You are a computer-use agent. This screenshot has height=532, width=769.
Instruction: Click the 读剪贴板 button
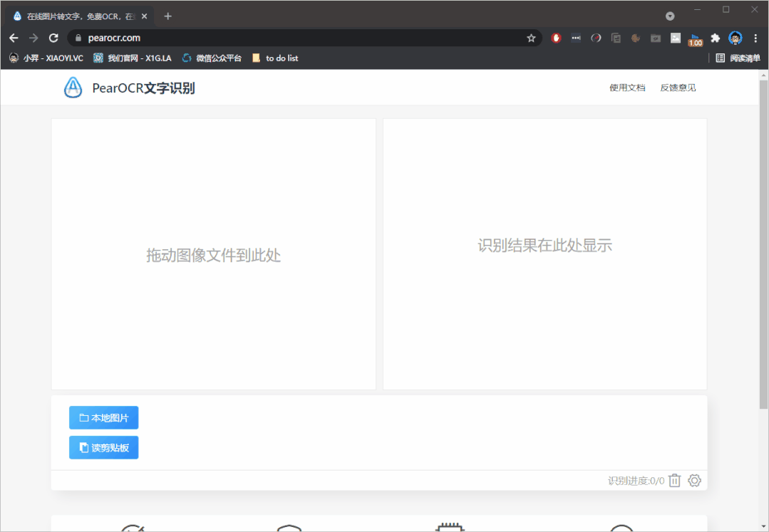tap(103, 448)
